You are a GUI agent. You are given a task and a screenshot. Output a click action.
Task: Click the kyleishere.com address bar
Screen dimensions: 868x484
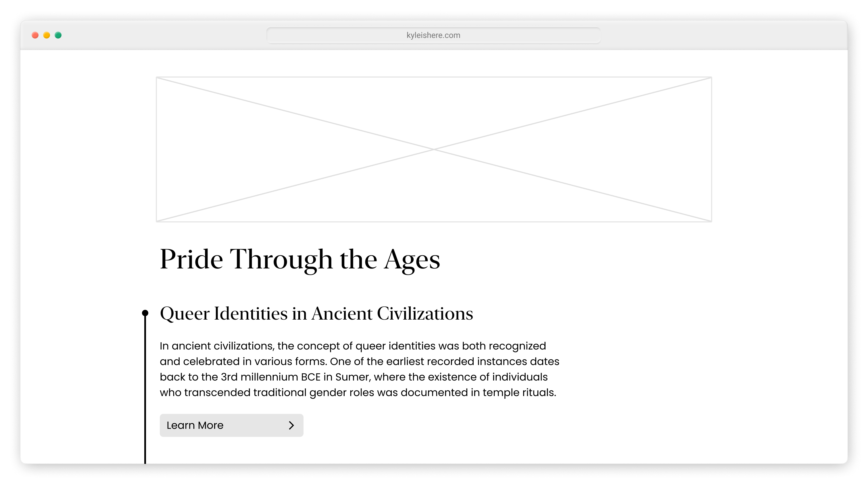coord(433,35)
